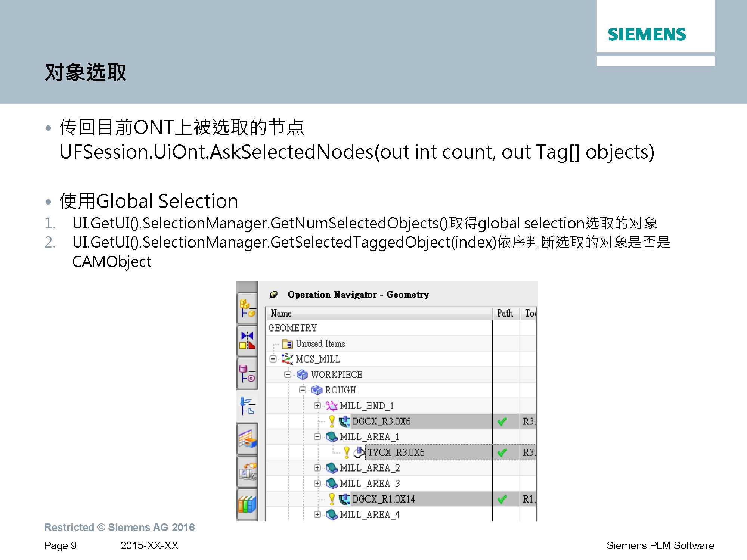Expand the MILL_AREA_3 node
Screen dimensions: 747x560
pyautogui.click(x=317, y=483)
